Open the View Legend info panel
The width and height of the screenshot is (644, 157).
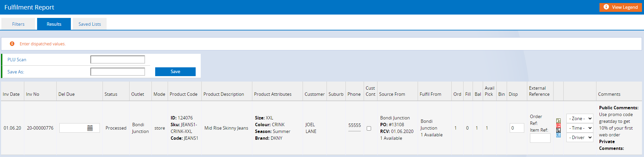click(620, 7)
